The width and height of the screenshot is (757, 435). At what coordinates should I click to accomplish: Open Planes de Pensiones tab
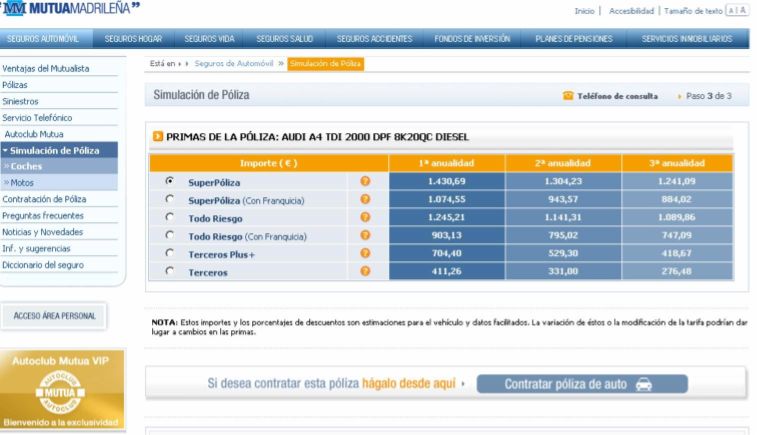[574, 39]
